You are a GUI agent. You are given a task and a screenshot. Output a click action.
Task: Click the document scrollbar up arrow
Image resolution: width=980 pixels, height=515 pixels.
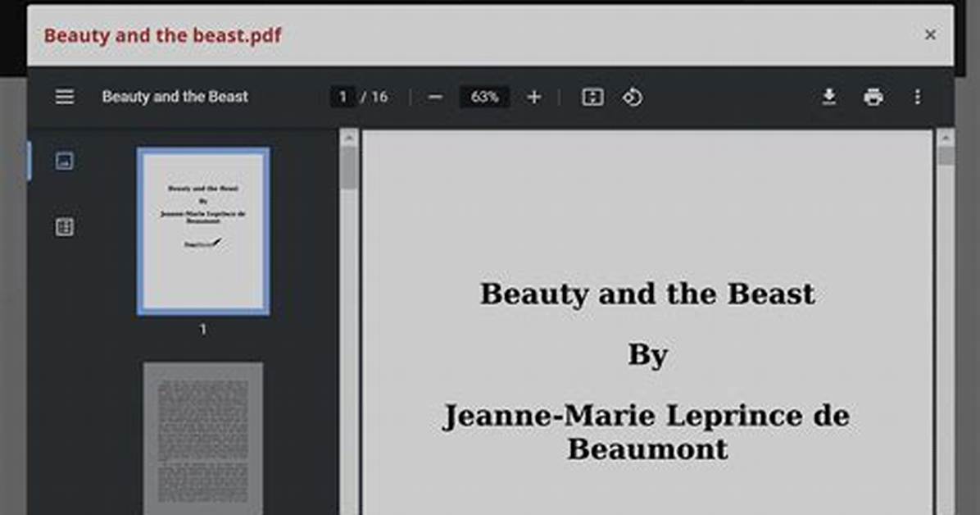[946, 138]
